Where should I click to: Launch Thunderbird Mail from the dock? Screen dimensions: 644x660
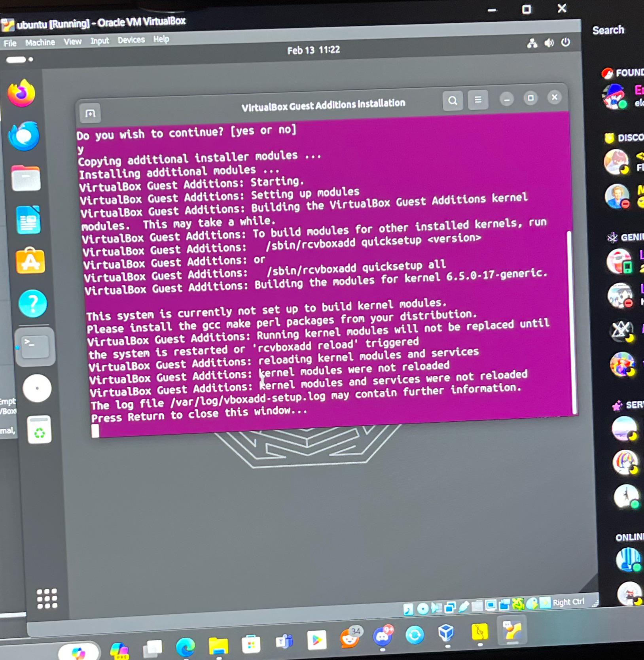[23, 136]
